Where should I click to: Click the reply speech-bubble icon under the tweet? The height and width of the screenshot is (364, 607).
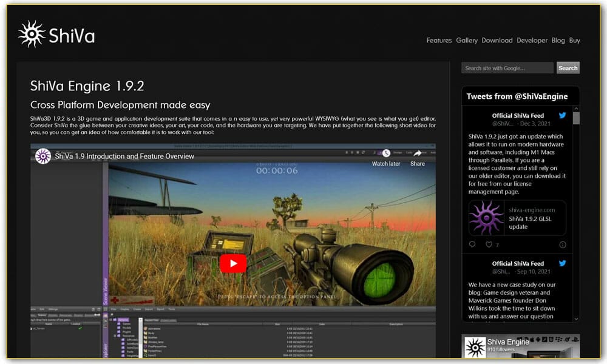(473, 244)
